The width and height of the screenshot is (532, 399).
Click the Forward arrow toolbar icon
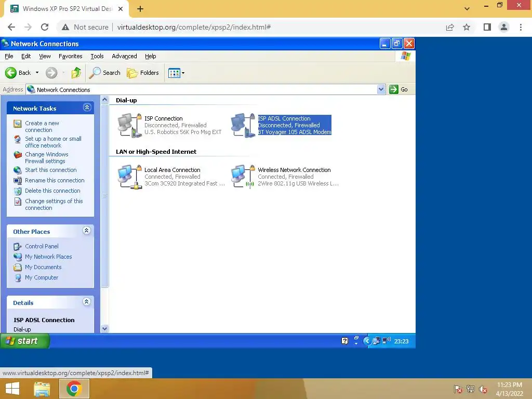click(x=51, y=73)
